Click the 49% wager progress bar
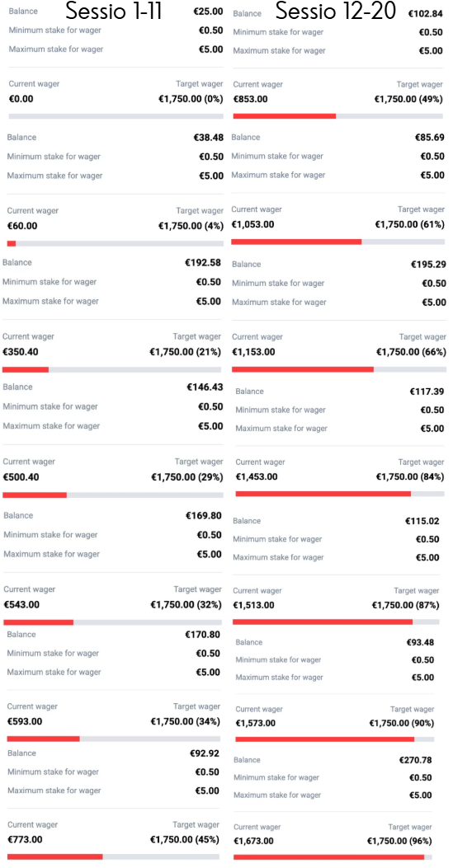Image resolution: width=453 pixels, height=868 pixels. tap(337, 116)
